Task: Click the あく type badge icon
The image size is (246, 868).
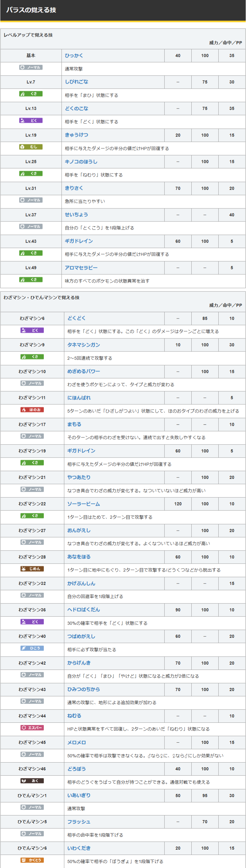Action: coord(32,781)
